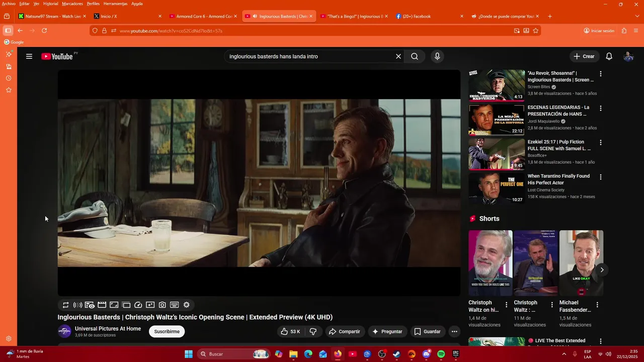Click the pop-up player dotted rectangle icon
Image resolution: width=644 pixels, height=362 pixels.
[x=126, y=305]
